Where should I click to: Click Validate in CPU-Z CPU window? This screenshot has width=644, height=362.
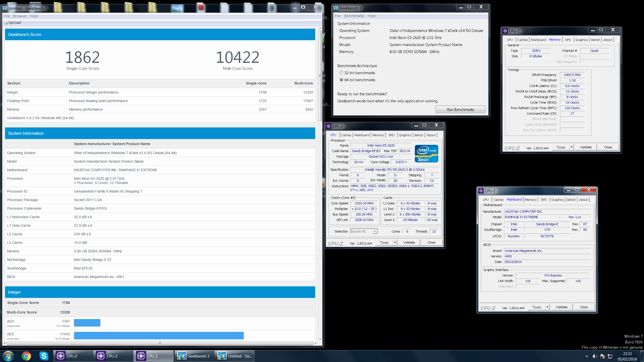(409, 243)
